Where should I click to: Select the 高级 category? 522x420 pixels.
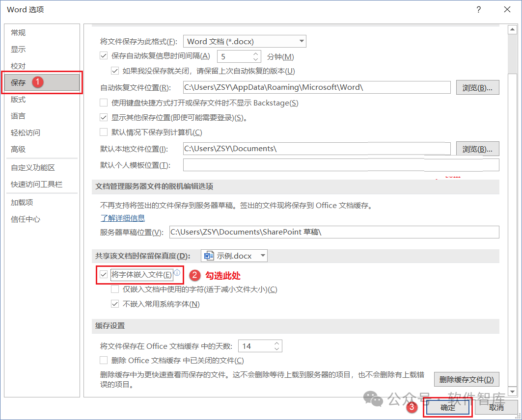tap(18, 149)
